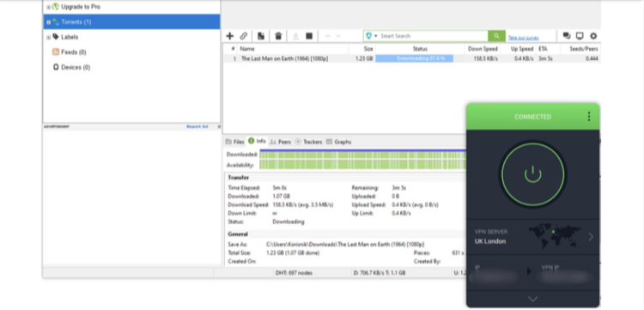
Task: Click inside the Smart Search field
Action: (x=434, y=36)
